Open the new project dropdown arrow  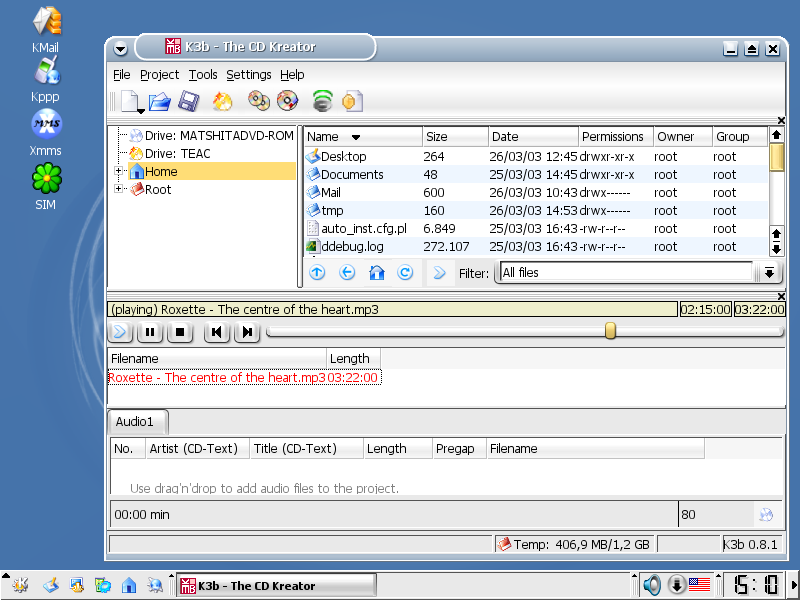click(x=141, y=110)
